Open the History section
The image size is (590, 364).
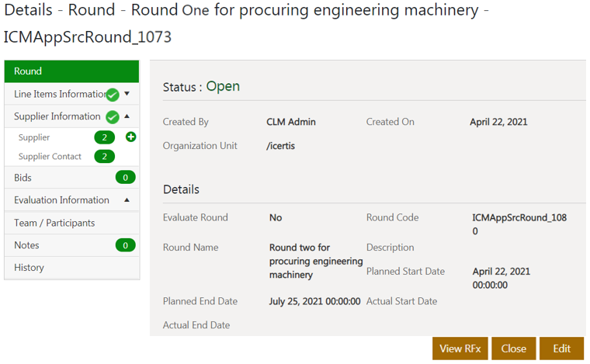[x=29, y=268]
